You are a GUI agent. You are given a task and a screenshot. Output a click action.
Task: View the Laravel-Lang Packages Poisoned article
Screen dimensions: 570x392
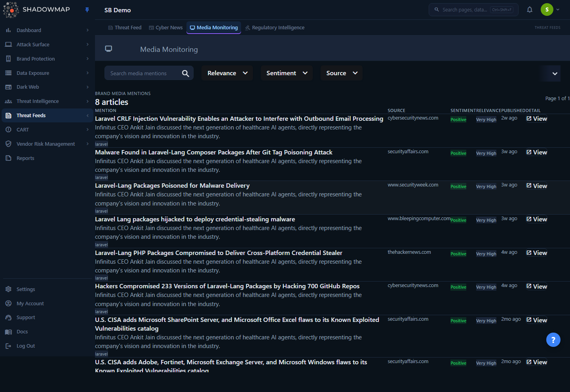pyautogui.click(x=537, y=186)
